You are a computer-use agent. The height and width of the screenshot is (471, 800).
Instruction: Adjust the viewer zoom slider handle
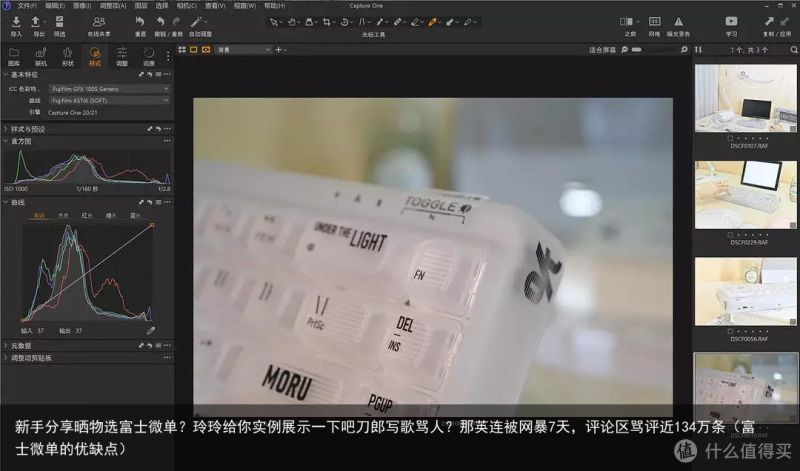(x=636, y=50)
